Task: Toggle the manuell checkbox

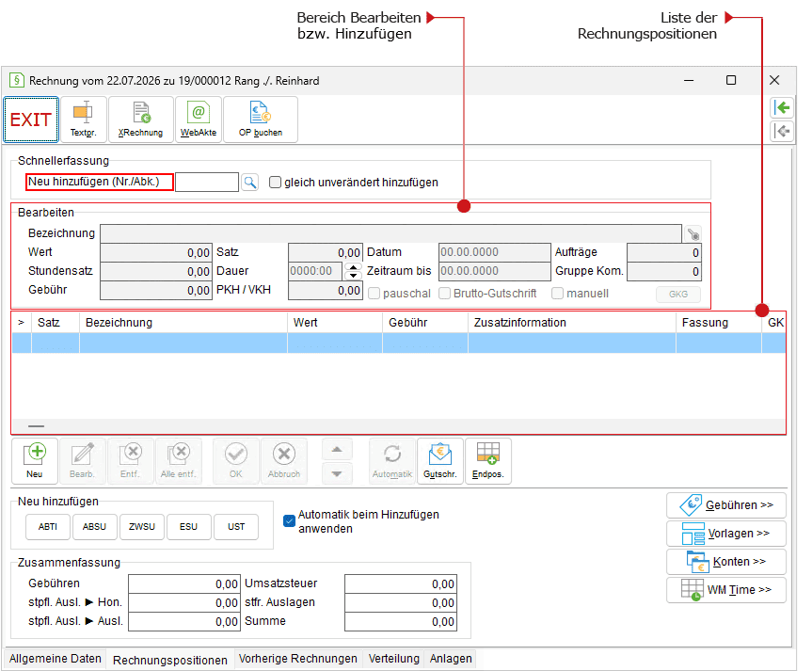Action: (x=557, y=294)
